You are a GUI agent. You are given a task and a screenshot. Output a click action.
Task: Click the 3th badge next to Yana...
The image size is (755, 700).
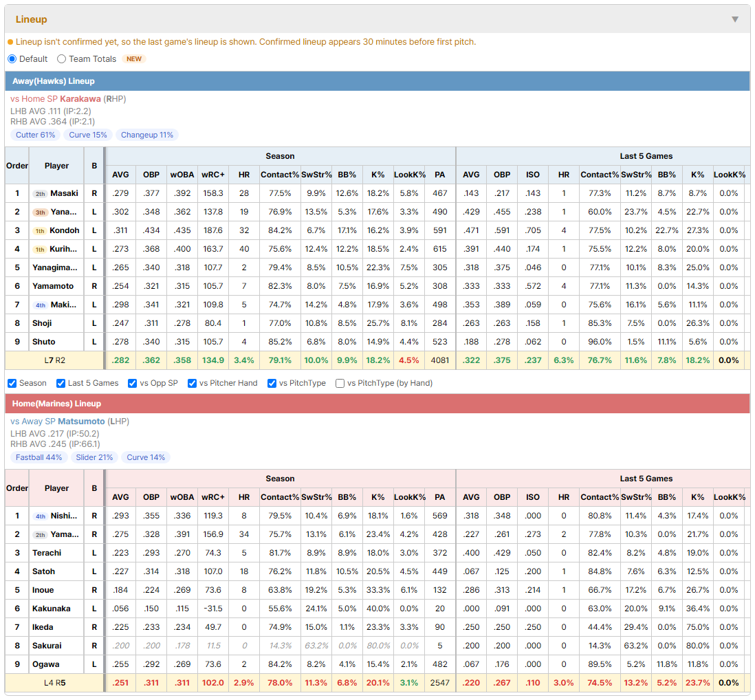40,212
